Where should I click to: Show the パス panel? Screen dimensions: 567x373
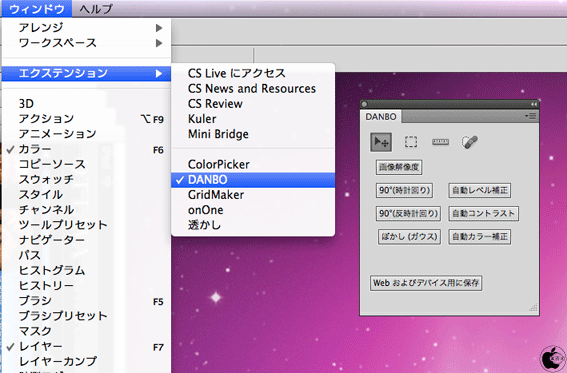point(86,256)
